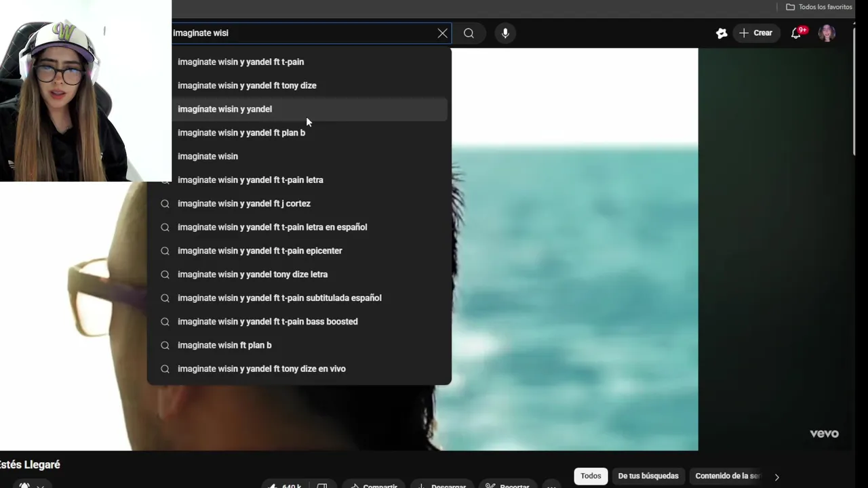Click search icon beside 'tony dize en vivo' suggestion
Viewport: 868px width, 488px height.
165,369
